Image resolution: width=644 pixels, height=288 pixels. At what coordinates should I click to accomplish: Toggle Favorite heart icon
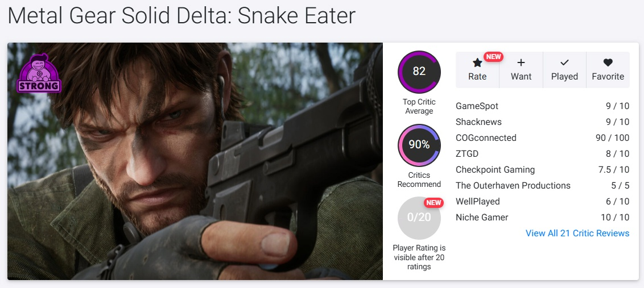point(608,63)
